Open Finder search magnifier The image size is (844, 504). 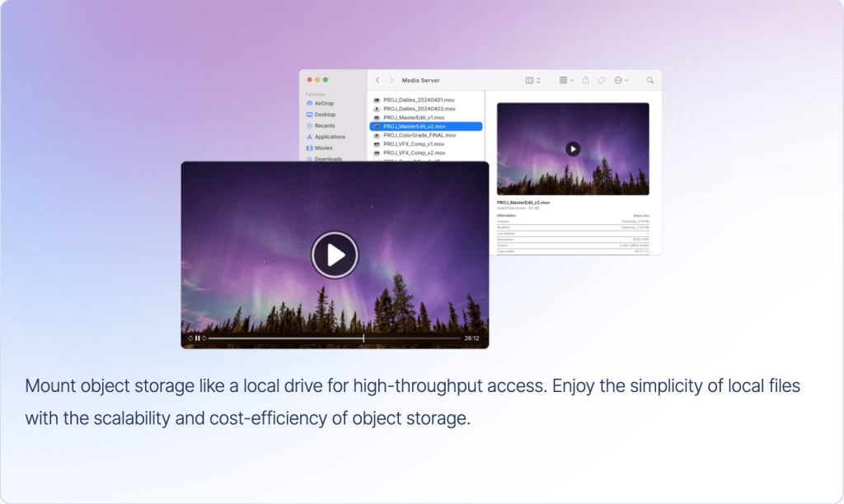tap(649, 81)
